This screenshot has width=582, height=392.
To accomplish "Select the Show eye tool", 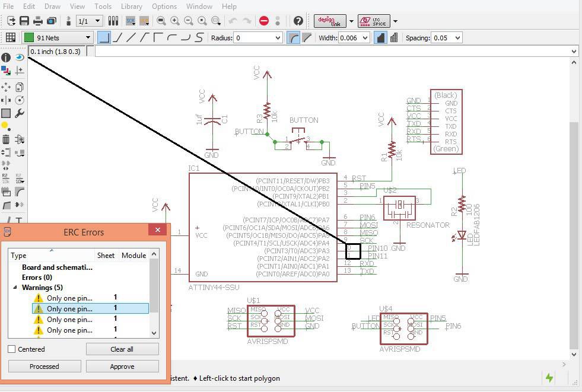I will [20, 57].
